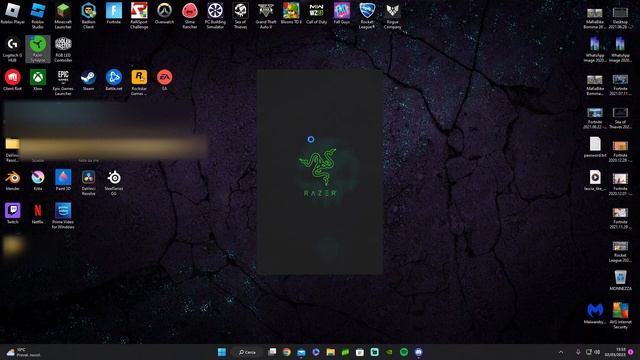
Task: Open Prime Video for Windows icon
Action: 63,216
